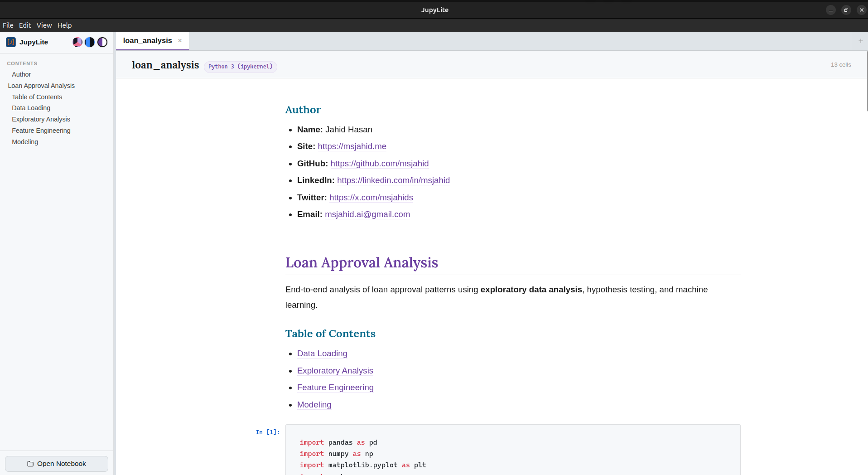
Task: Select the purple half-circle theme icon
Action: tap(102, 42)
